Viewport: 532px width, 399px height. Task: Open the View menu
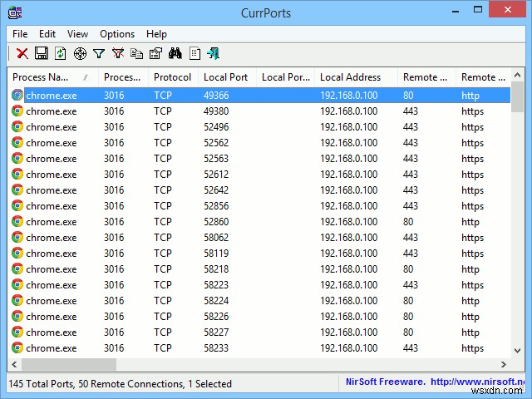(77, 34)
